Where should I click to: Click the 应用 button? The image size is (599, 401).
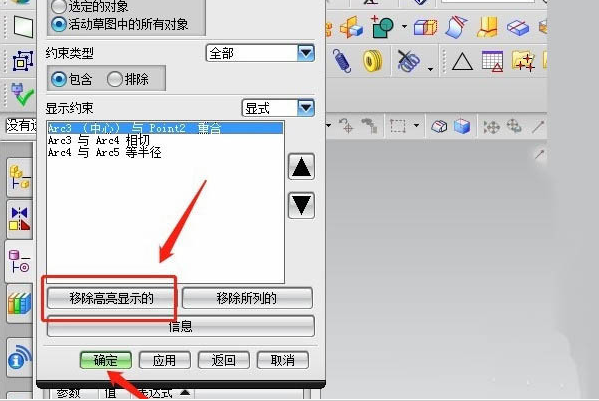point(165,360)
